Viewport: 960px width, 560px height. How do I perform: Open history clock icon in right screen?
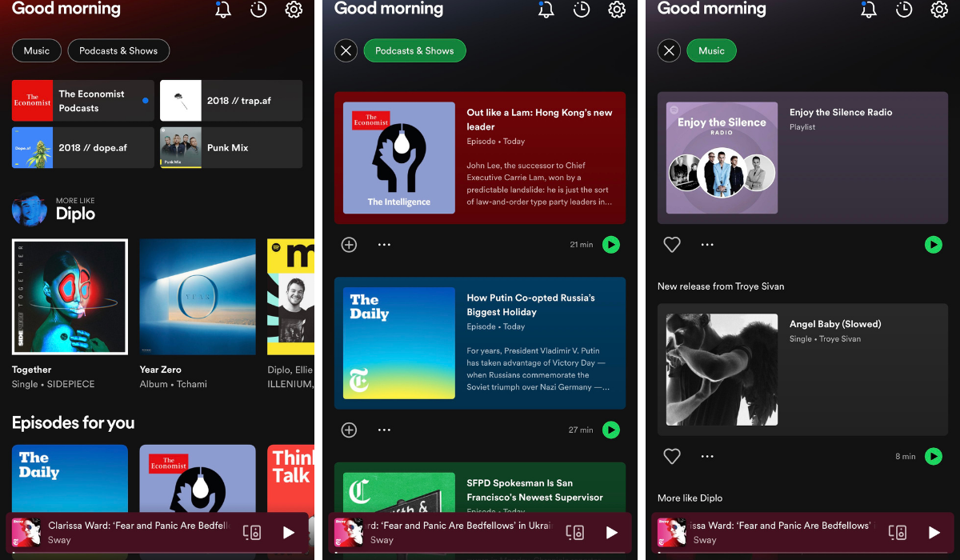[x=904, y=10]
